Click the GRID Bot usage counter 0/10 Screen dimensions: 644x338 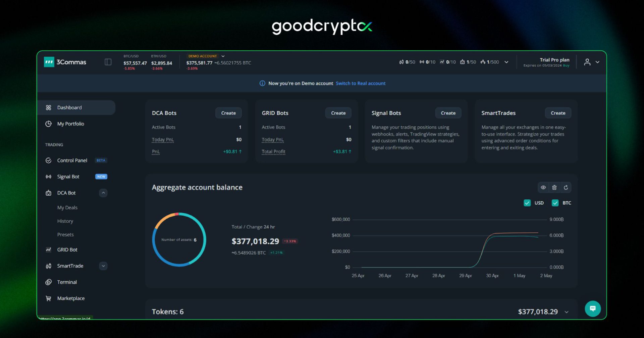[448, 62]
